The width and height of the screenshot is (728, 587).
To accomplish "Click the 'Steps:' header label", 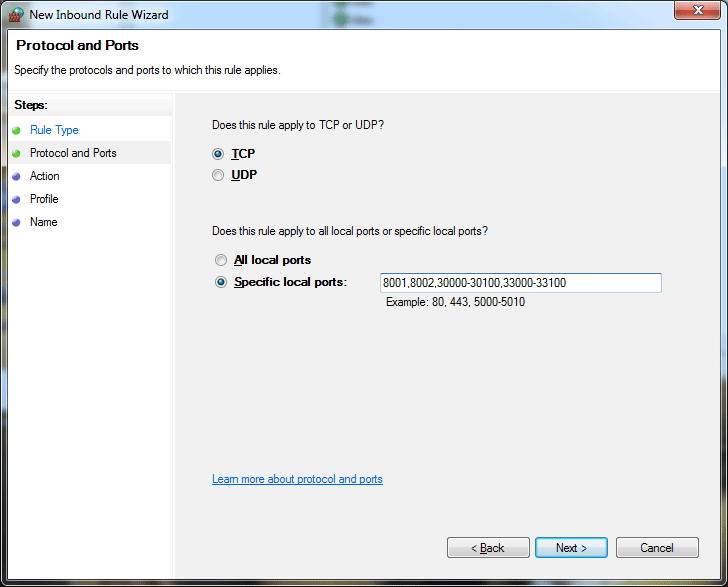I will coord(31,105).
